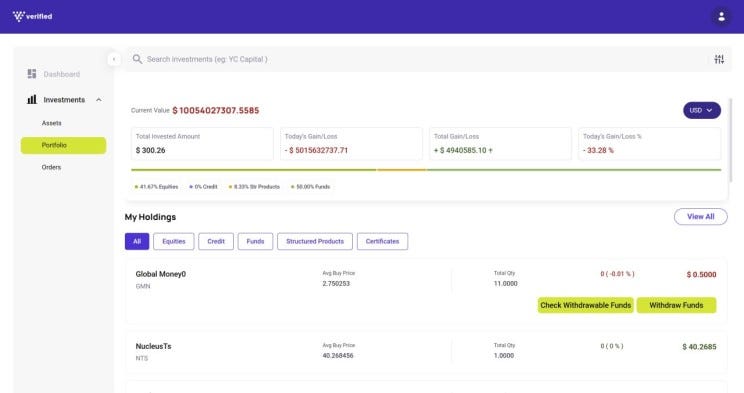744x393 pixels.
Task: Collapse the sidebar with the arrow button
Action: point(114,59)
